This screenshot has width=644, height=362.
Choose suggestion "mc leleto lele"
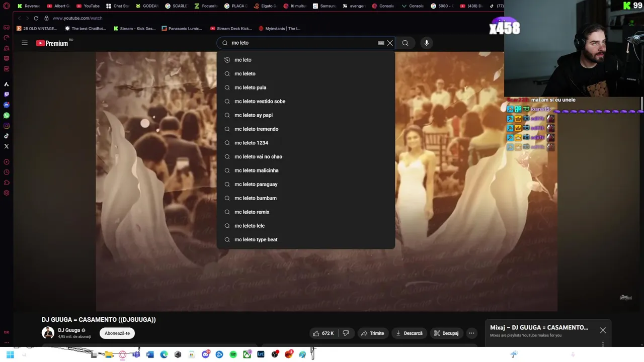306,226
